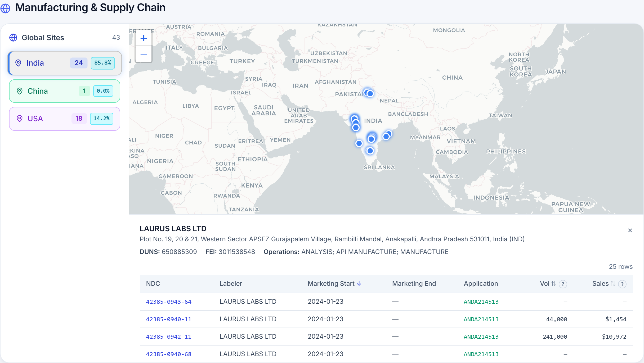
Task: Click the 14.2% badge on USA
Action: (x=102, y=119)
